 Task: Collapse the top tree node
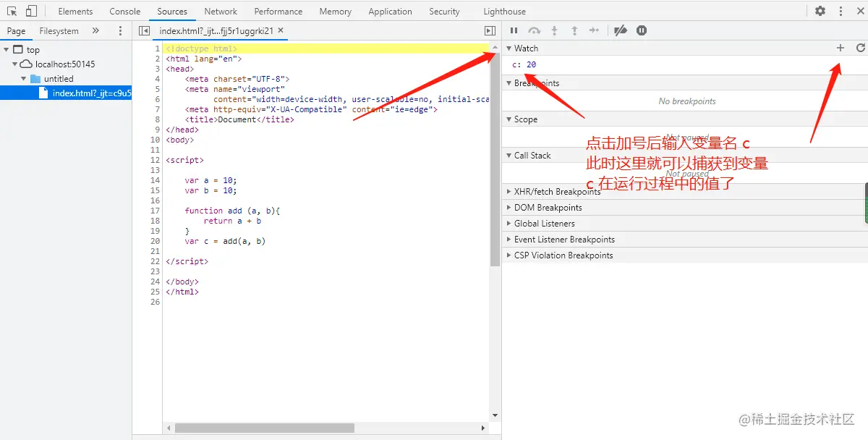[x=7, y=50]
